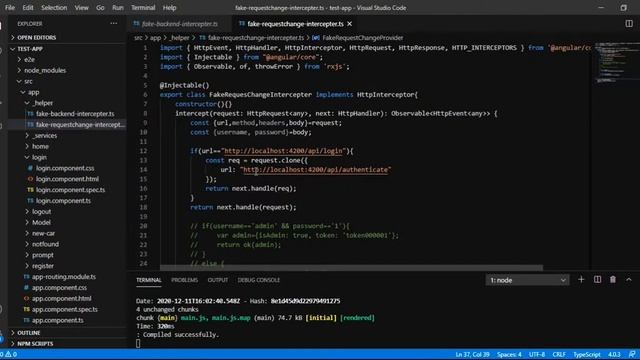Image resolution: width=640 pixels, height=360 pixels.
Task: Change indentation via Spaces: 4
Action: click(509, 354)
